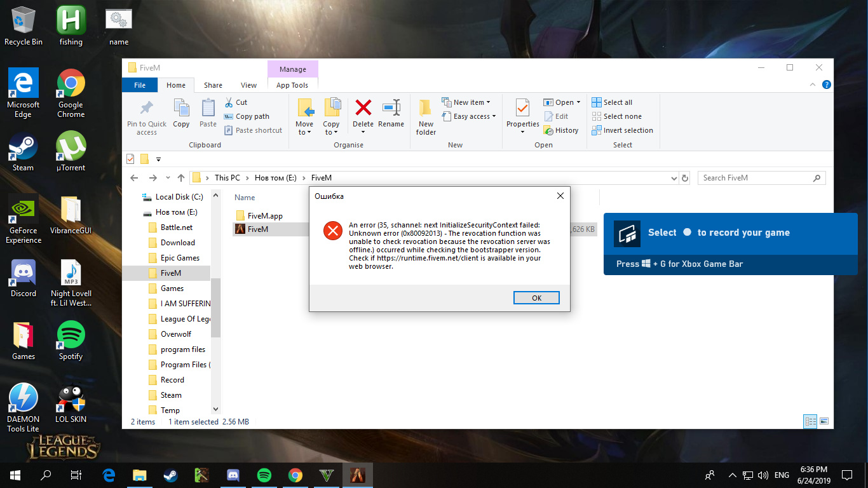Open Spotify from the taskbar
Viewport: 868px width, 488px height.
pyautogui.click(x=264, y=475)
